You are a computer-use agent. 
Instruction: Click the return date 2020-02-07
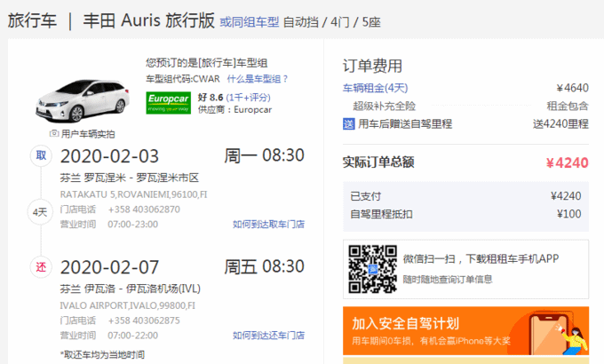pos(109,267)
